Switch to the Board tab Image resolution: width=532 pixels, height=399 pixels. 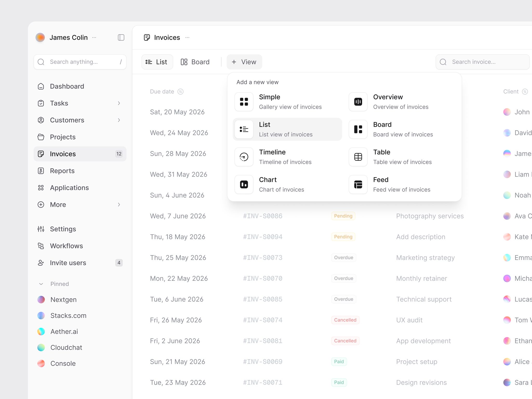click(x=195, y=62)
